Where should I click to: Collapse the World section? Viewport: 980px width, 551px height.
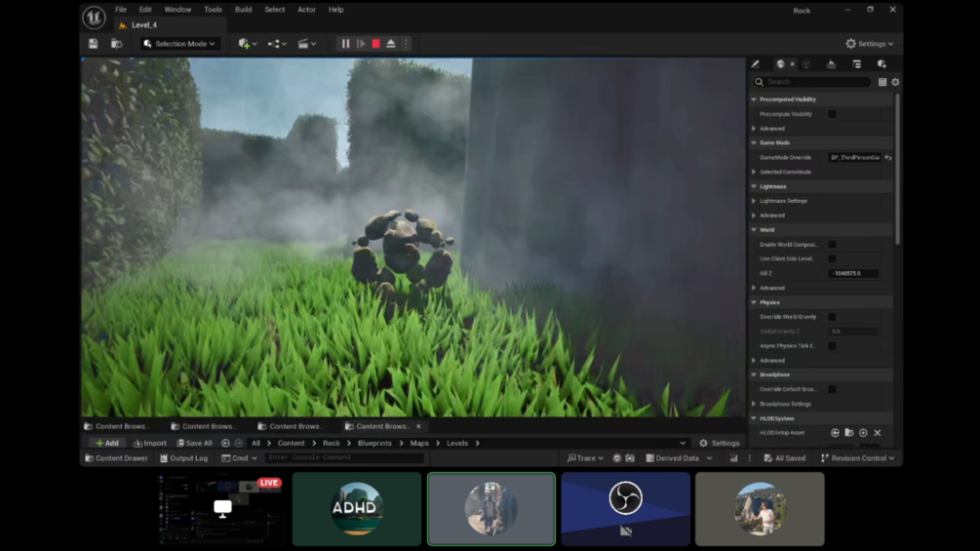tap(754, 230)
